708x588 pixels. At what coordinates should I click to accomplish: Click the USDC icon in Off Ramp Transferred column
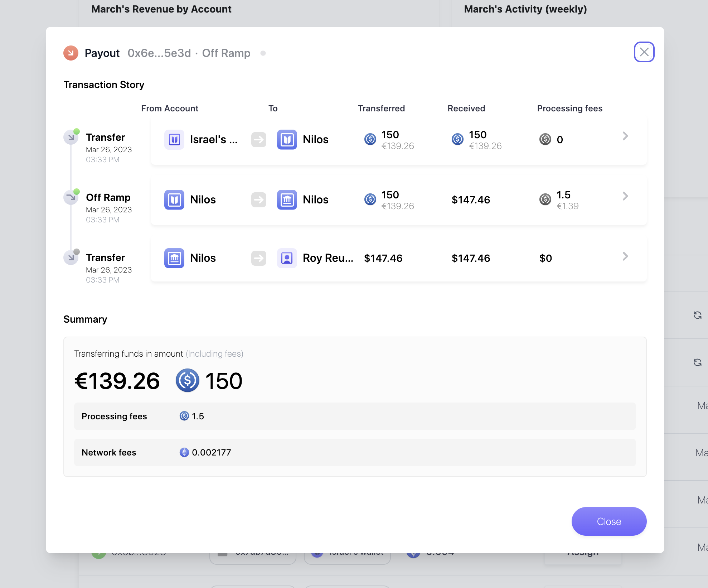coord(370,199)
